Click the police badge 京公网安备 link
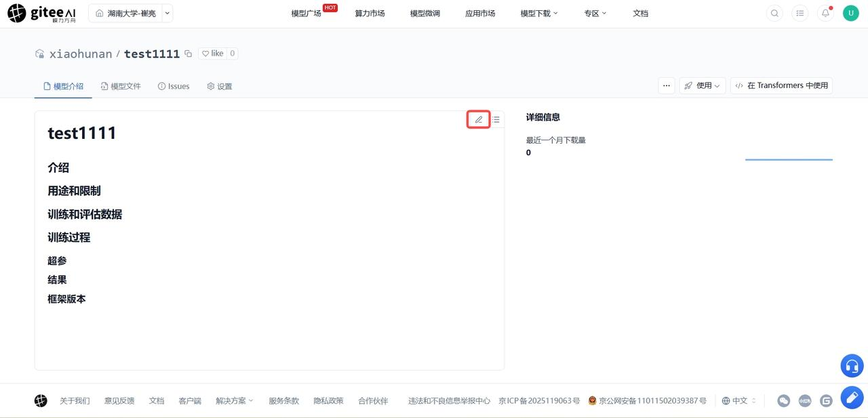Viewport: 868px width, 418px height. (647, 400)
